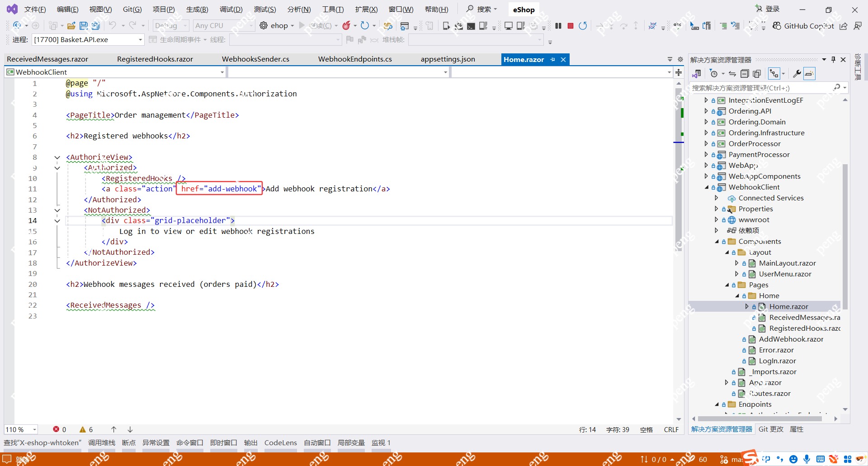Click the warning count indicator showing 6
This screenshot has width=868, height=466.
(x=86, y=429)
